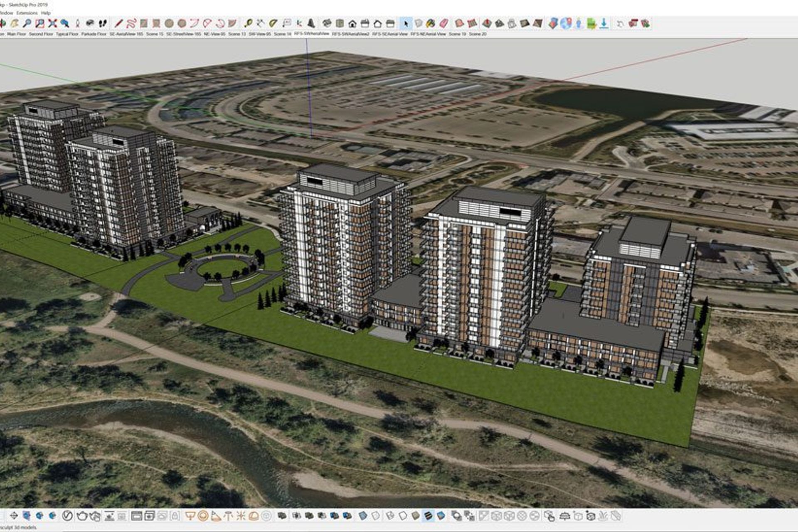Screen dimensions: 798x532
Task: Activate the Walk tool footprints icon
Action: (x=103, y=23)
